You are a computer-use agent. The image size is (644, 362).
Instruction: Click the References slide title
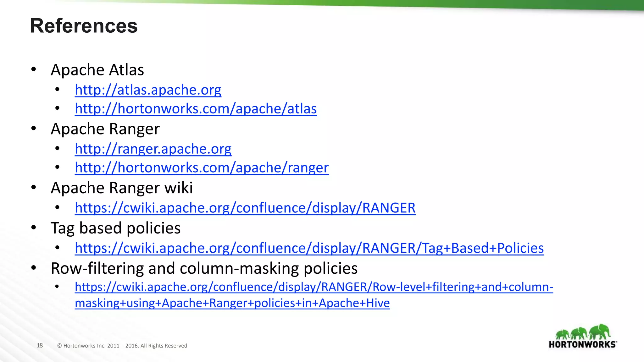(84, 26)
